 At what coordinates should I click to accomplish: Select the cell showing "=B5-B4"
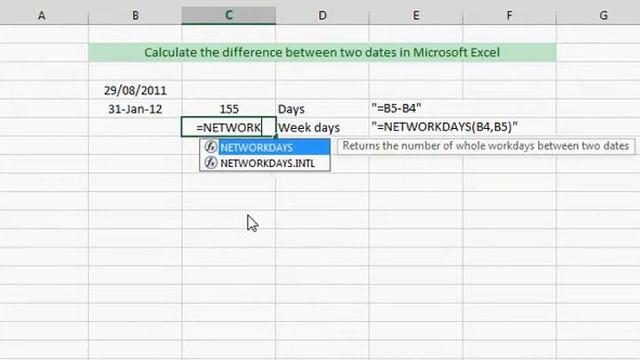point(416,109)
